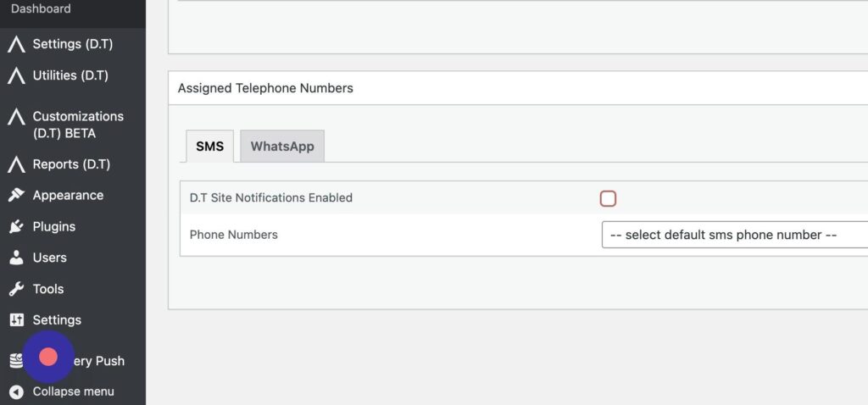This screenshot has height=405, width=868.
Task: Click the Tools wrench icon
Action: [16, 289]
